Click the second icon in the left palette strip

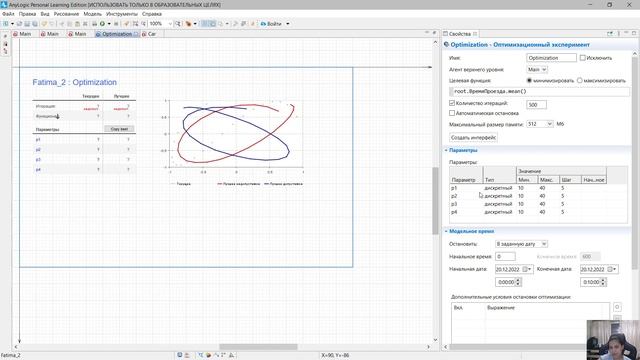point(5,44)
